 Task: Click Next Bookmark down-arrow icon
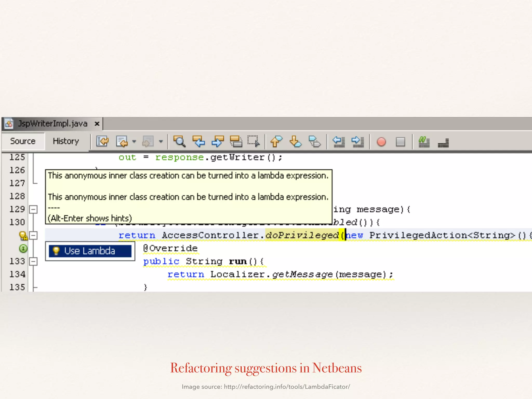[295, 142]
